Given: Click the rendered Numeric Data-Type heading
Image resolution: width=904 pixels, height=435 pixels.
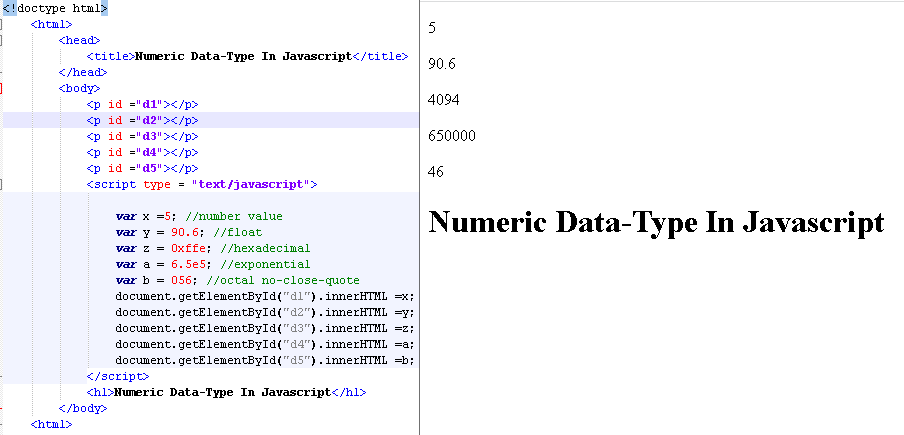Looking at the screenshot, I should coord(656,222).
